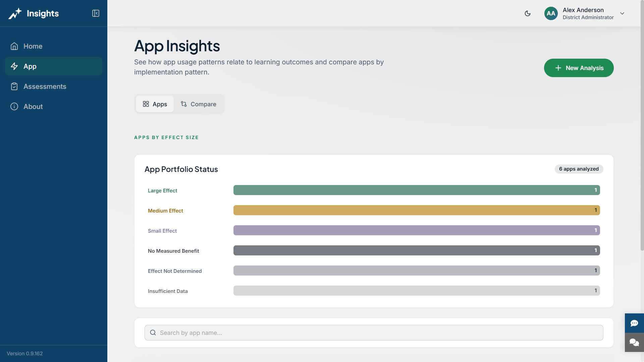Click the Large Effect label
Screen dimensions: 644x362
[162, 190]
